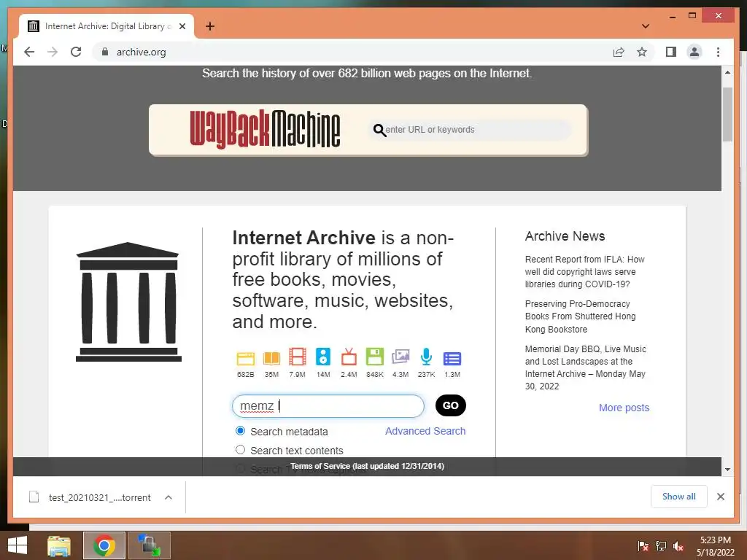747x560 pixels.
Task: Click the page scrollbar up arrow
Action: point(727,72)
